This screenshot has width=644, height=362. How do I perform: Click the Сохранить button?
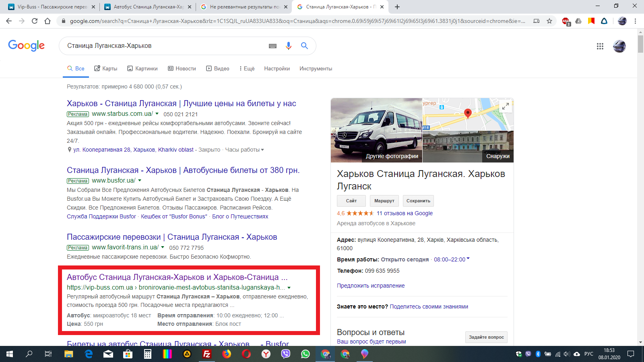click(x=418, y=201)
